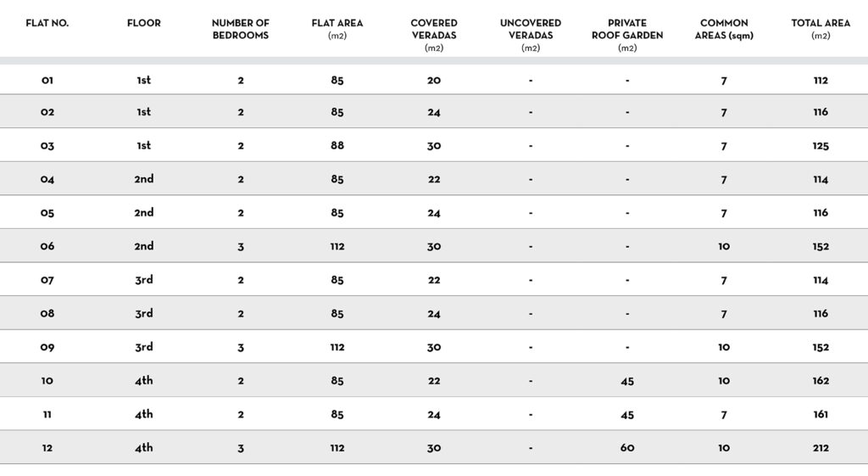Viewport: 868px width, 476px height.
Task: Click covered veradas value 20 for flat 01
Action: pos(433,81)
